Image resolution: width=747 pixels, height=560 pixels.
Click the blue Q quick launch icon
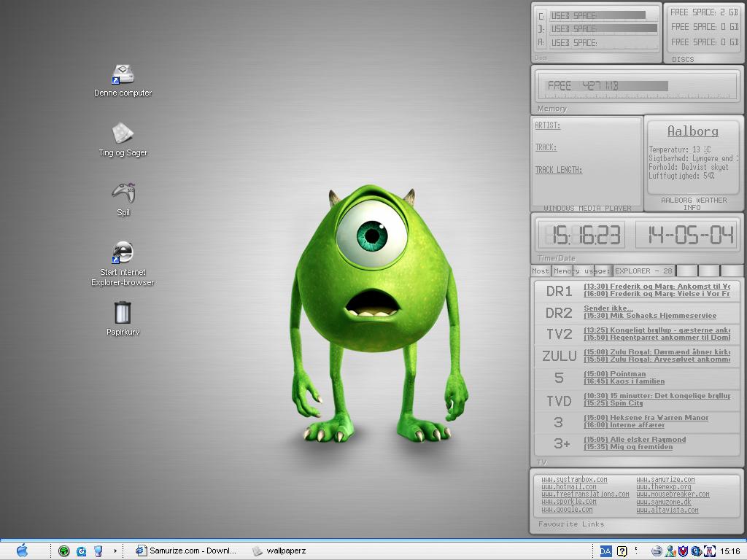pos(81,551)
